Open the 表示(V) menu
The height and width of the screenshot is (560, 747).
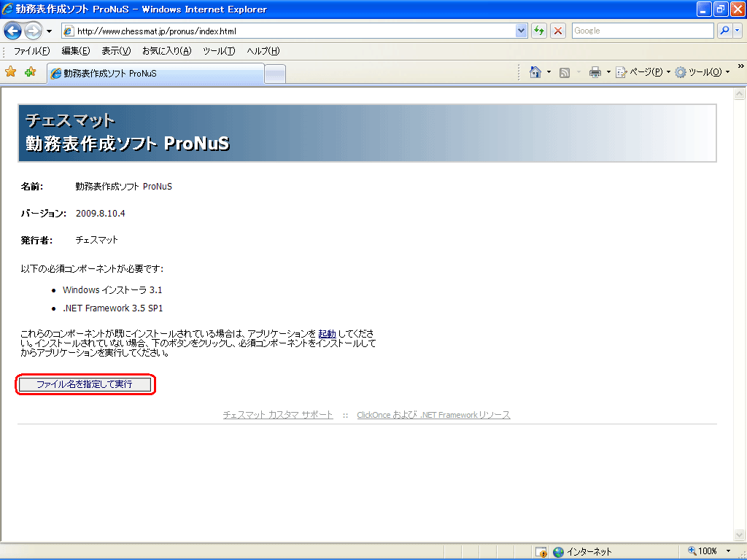(x=116, y=51)
